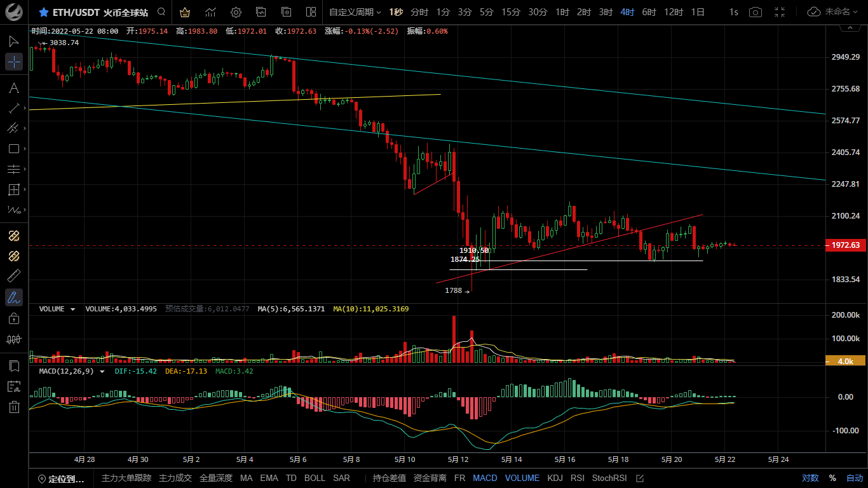This screenshot has width=868, height=488.
Task: Expand the MACD(12,26,9) indicator dropdown arrow
Action: point(102,371)
